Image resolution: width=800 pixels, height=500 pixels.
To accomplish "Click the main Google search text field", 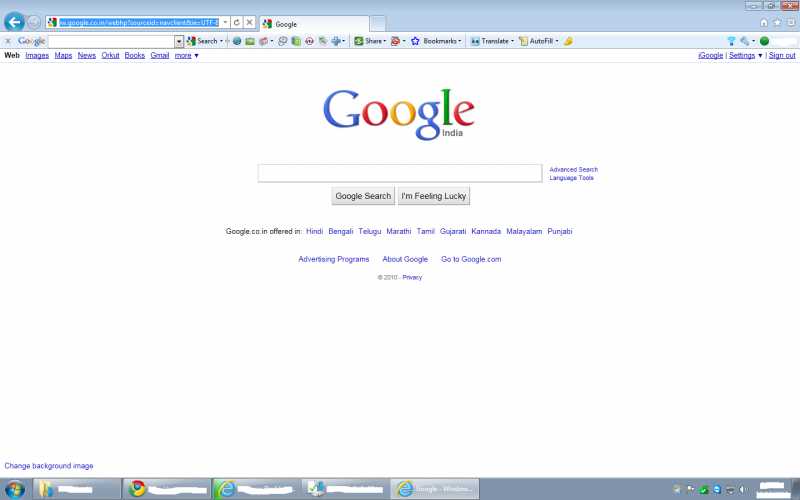I will coord(400,173).
